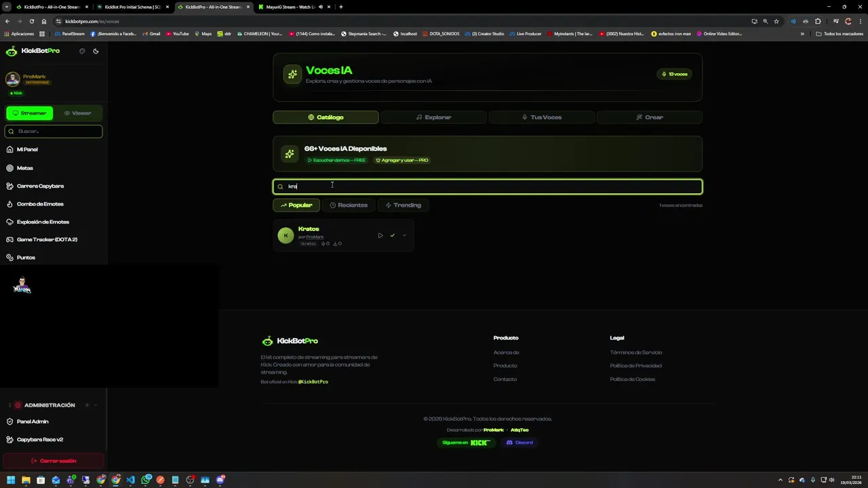
Task: Switch to MayunG Stream browser tab
Action: (x=293, y=7)
